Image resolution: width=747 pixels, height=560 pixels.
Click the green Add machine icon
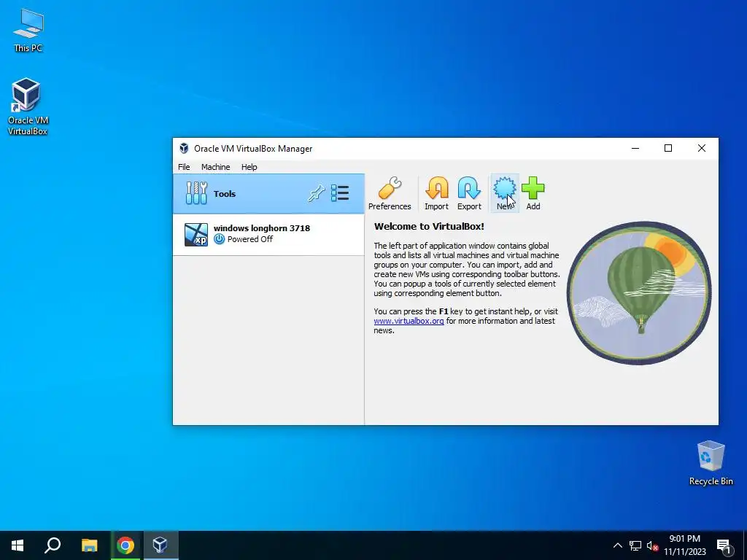click(533, 194)
